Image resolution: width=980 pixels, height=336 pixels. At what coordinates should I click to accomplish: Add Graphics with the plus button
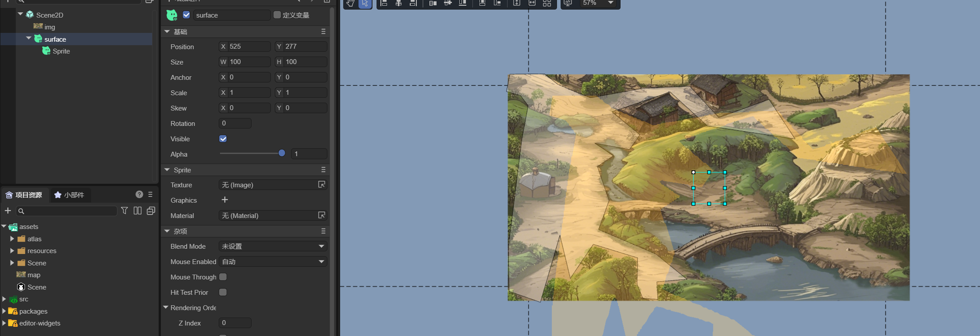[225, 200]
